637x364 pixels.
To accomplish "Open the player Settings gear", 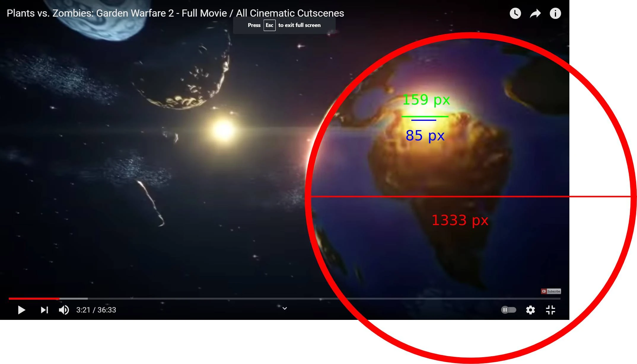I will click(x=530, y=310).
